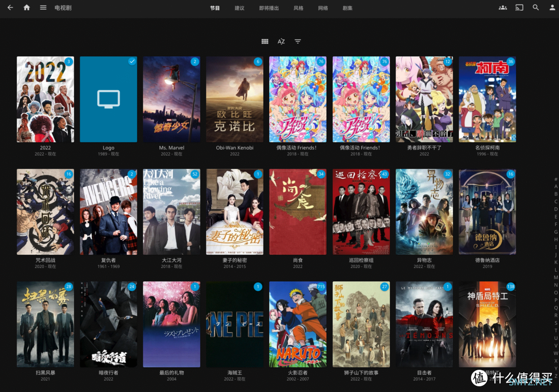The height and width of the screenshot is (392, 559).
Task: Click the 名侦探柯南 title link
Action: click(488, 148)
